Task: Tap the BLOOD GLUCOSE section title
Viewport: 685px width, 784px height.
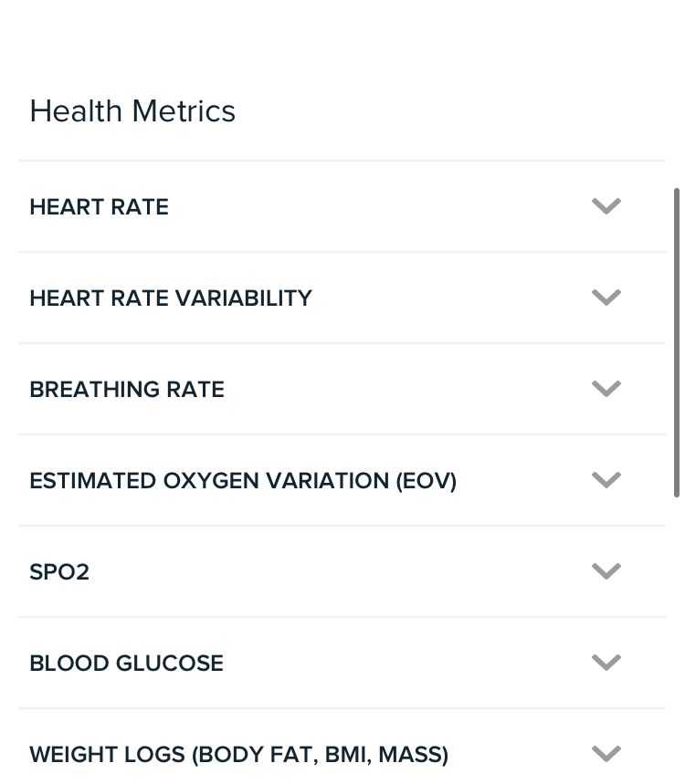Action: (x=126, y=664)
